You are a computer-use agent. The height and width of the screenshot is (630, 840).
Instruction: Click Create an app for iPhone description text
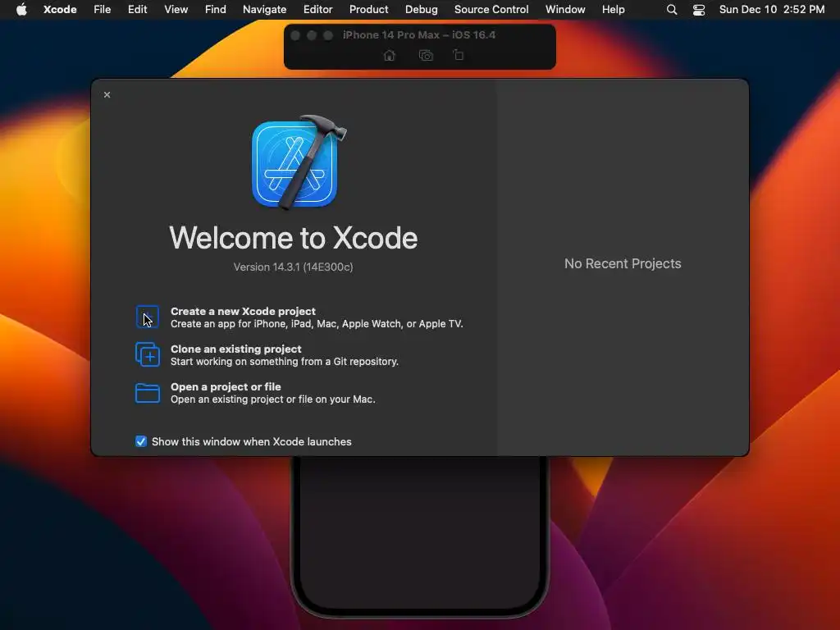coord(317,323)
